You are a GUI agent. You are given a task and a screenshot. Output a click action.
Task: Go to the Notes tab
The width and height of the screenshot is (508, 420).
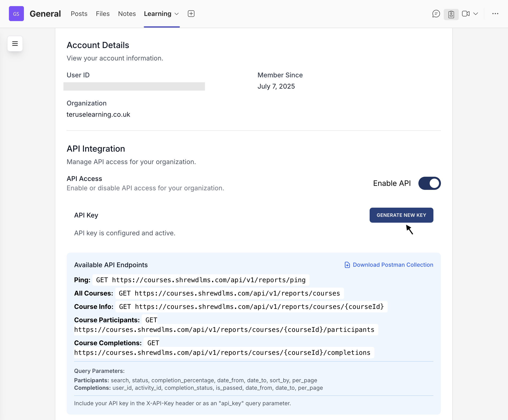(x=127, y=14)
